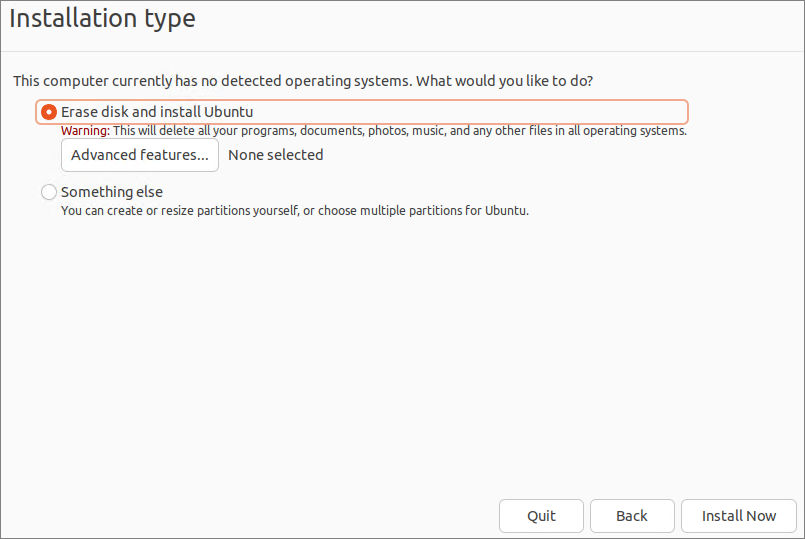Select the Something else radio button
Image resolution: width=805 pixels, height=539 pixels.
click(49, 192)
